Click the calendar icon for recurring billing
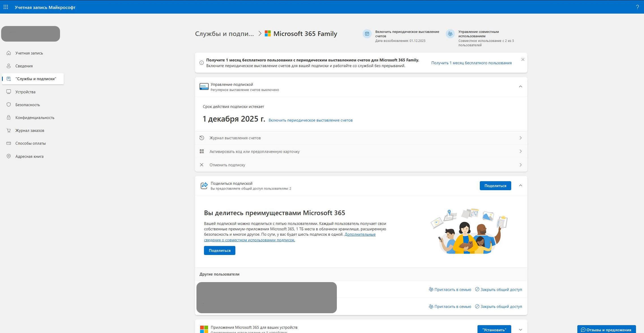644x333 pixels. tap(367, 34)
